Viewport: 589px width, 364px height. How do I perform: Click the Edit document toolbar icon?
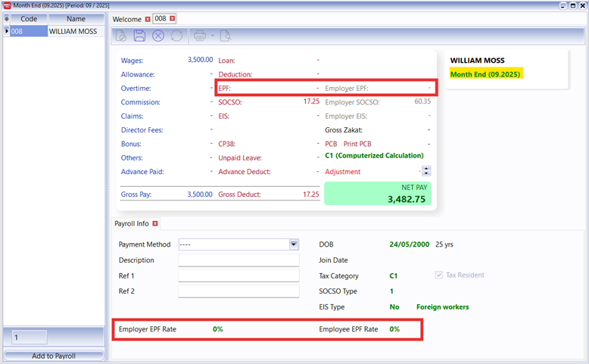click(x=121, y=36)
